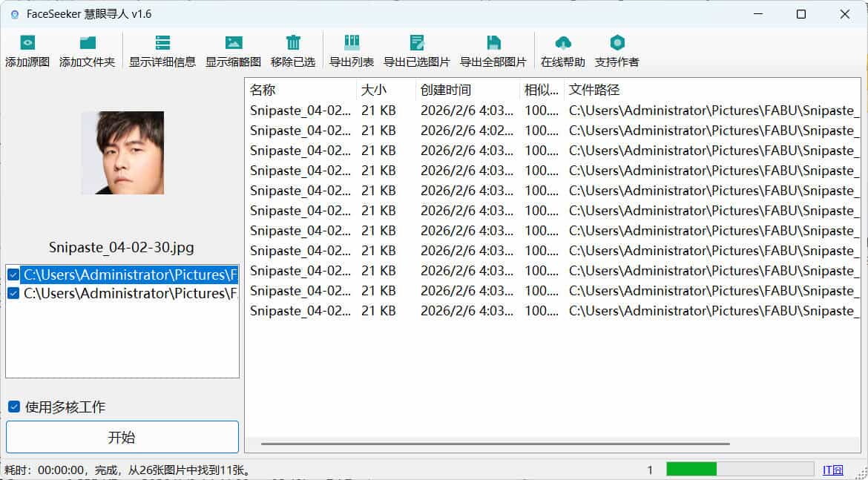The image size is (868, 480).
Task: Export the result list via 导出列表
Action: (352, 50)
